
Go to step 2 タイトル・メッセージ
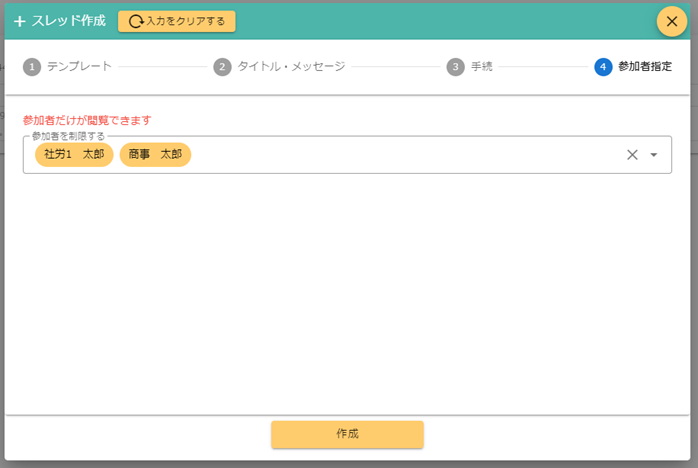tap(279, 67)
